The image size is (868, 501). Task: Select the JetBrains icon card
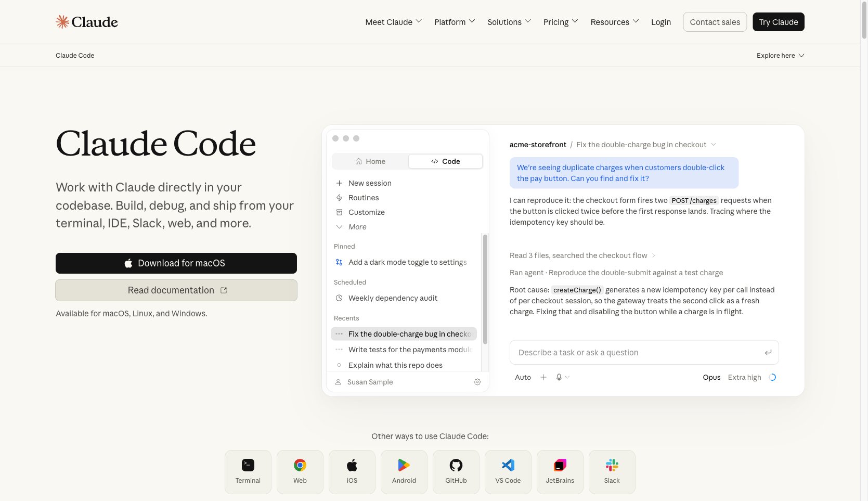click(560, 472)
